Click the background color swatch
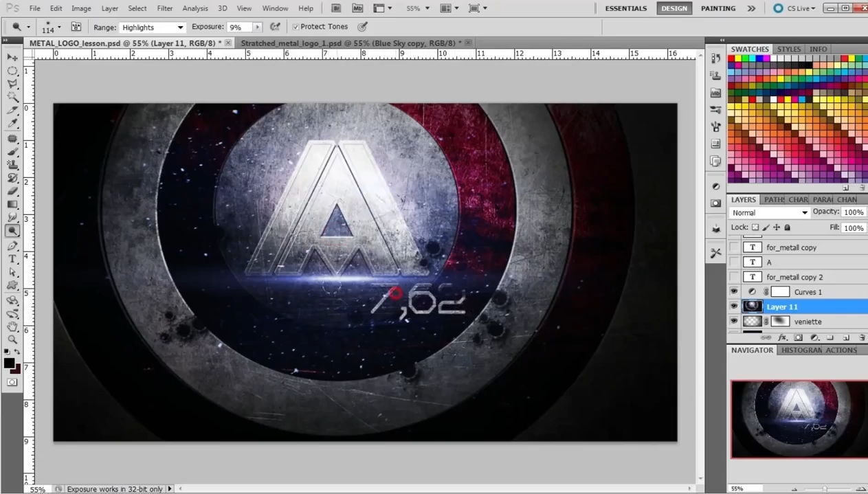Image resolution: width=868 pixels, height=494 pixels. click(16, 370)
